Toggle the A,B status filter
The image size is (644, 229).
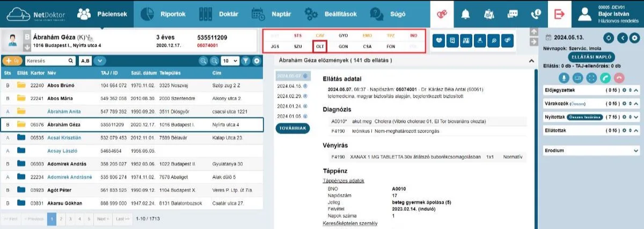click(85, 61)
